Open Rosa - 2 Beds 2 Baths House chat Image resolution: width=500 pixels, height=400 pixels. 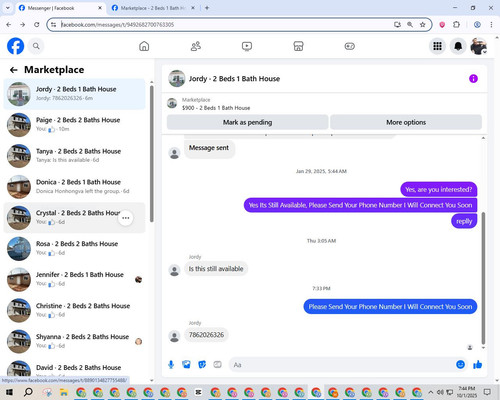[x=74, y=249]
